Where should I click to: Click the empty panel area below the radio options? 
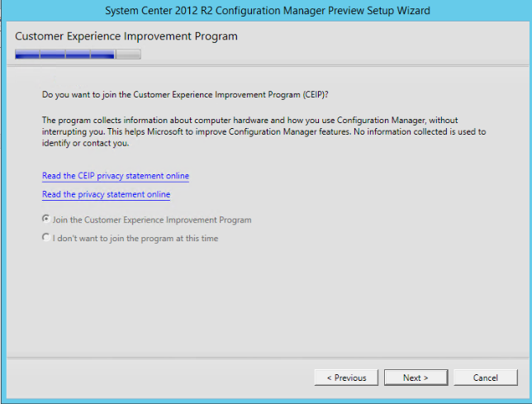pyautogui.click(x=264, y=297)
